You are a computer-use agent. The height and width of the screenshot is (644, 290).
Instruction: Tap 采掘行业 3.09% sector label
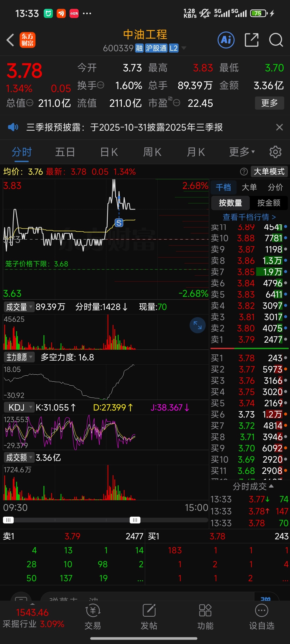pyautogui.click(x=33, y=624)
